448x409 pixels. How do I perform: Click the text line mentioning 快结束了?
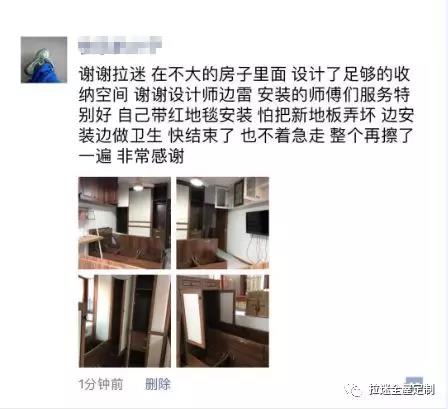pyautogui.click(x=246, y=136)
